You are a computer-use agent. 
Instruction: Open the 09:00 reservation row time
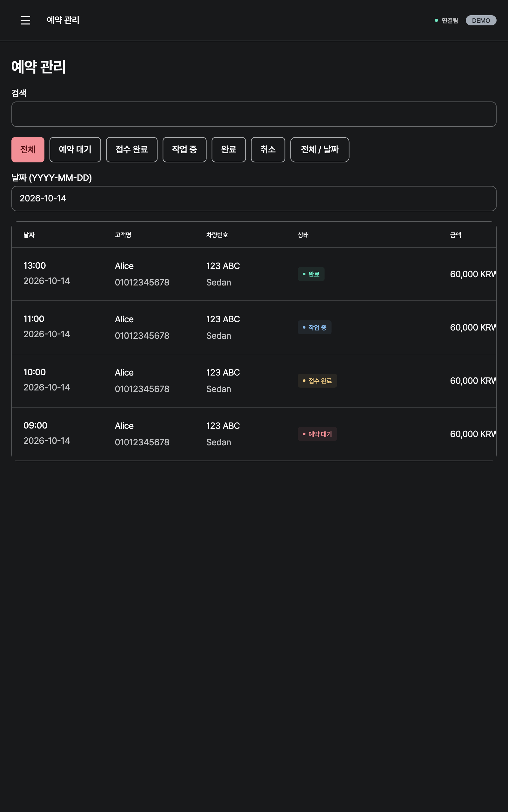35,425
